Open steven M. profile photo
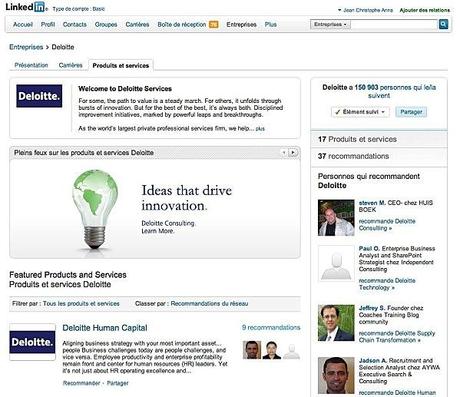The width and height of the screenshot is (460, 397). click(x=336, y=218)
